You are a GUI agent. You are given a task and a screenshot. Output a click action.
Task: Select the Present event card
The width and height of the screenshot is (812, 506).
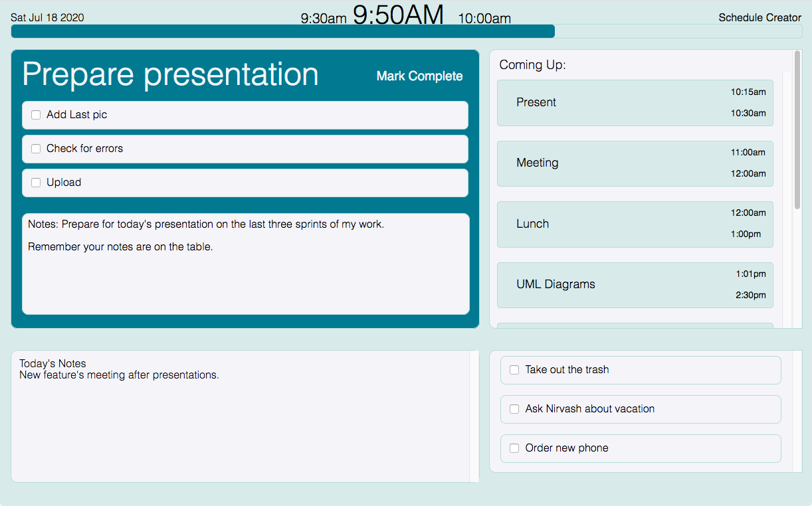pos(635,103)
